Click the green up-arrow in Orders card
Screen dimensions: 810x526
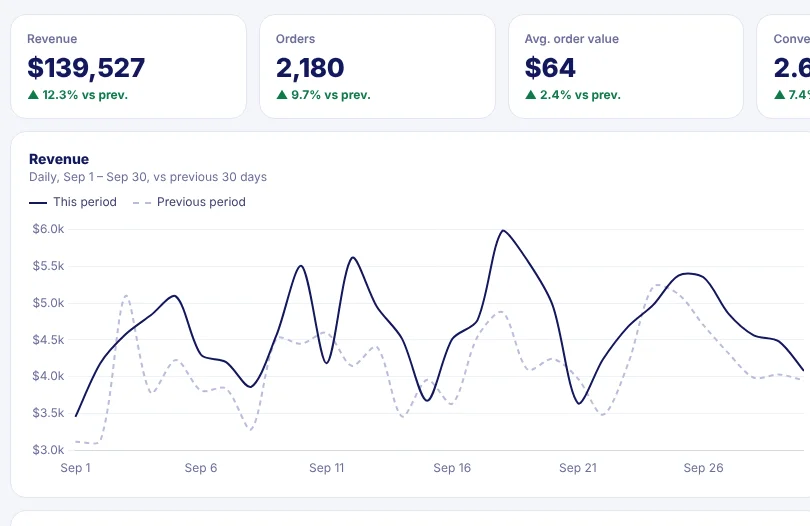(282, 95)
